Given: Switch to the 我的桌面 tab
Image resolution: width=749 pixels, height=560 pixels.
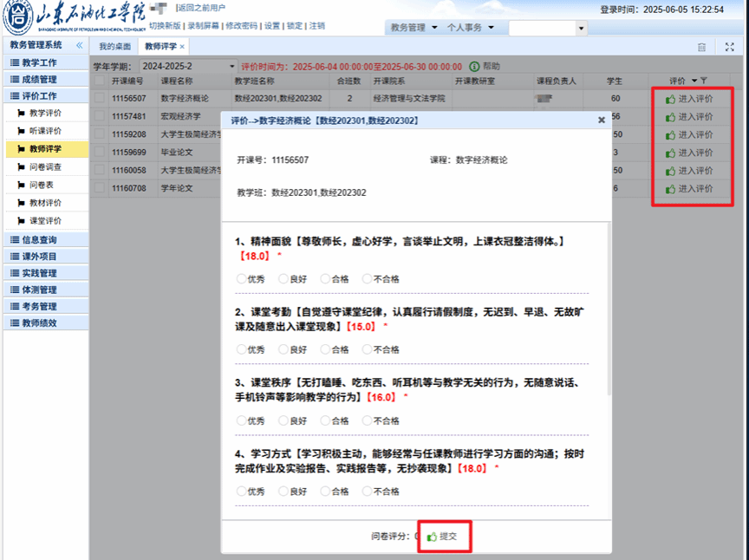Looking at the screenshot, I should [114, 47].
